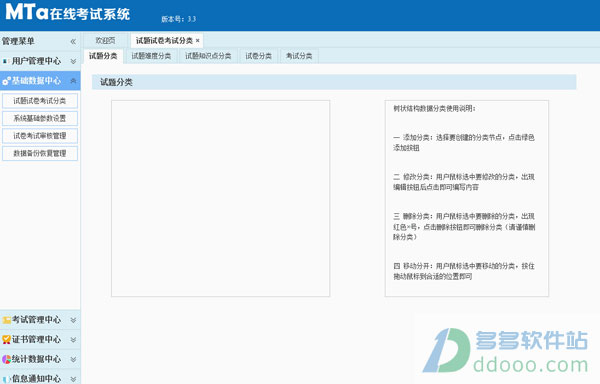Click the 信息通知中心 menu header
The width and height of the screenshot is (600, 384).
click(40, 378)
